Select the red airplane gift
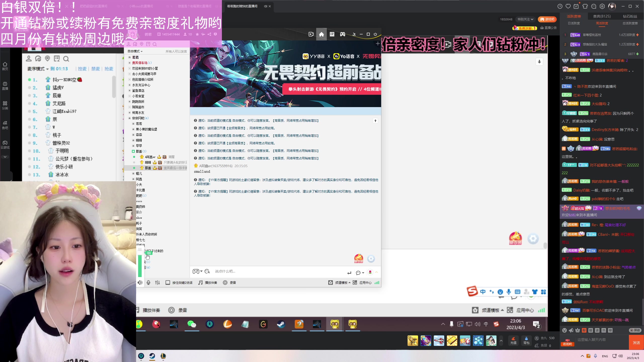Viewport: 644px width, 362px height. click(x=439, y=341)
